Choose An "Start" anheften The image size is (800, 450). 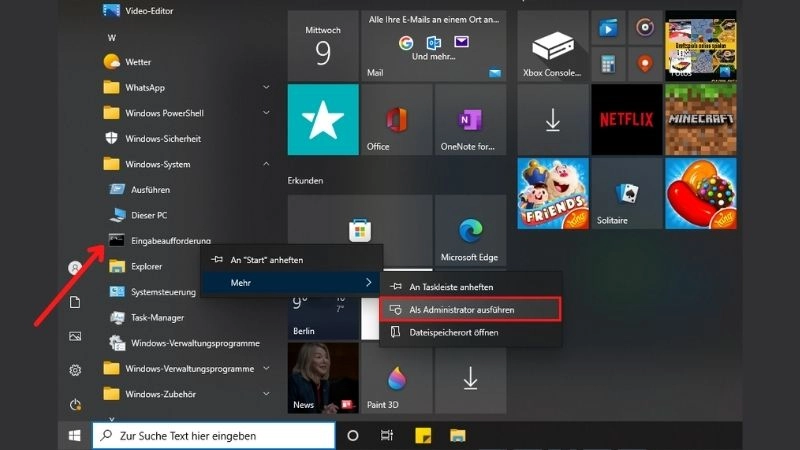coord(291,260)
